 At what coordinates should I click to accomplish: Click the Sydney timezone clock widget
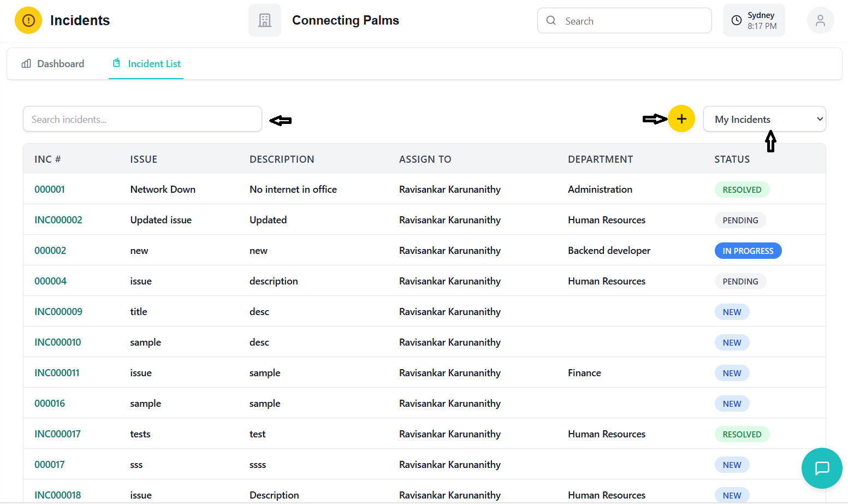click(x=754, y=21)
